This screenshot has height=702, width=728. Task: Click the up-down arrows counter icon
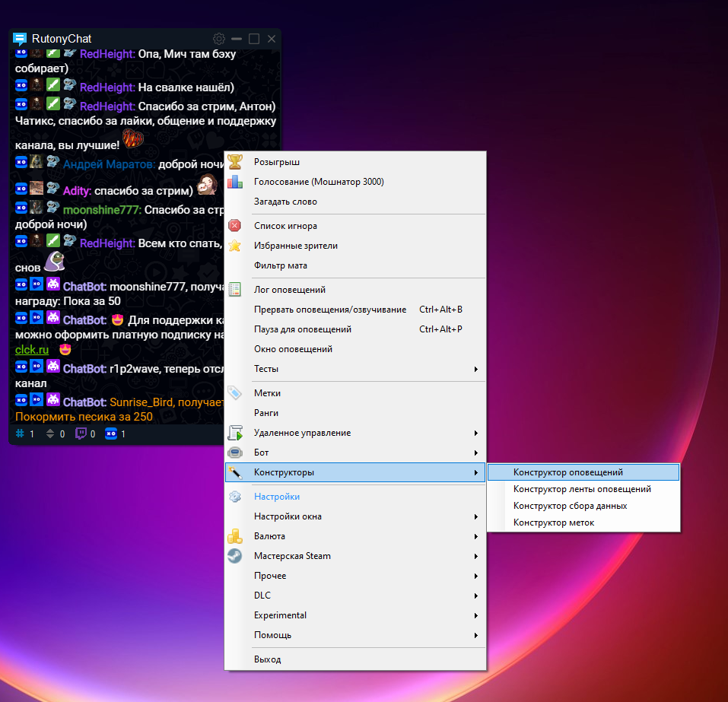[50, 434]
